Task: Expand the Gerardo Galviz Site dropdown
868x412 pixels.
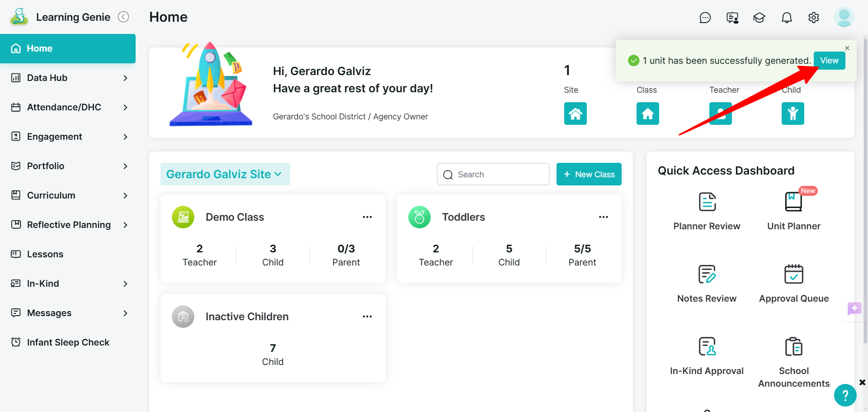Action: pos(225,174)
